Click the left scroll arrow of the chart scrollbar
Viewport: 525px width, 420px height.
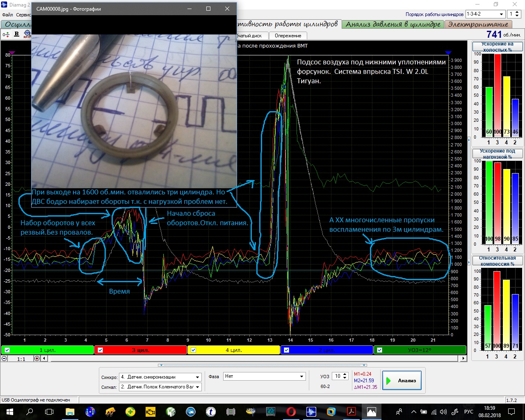[44, 358]
